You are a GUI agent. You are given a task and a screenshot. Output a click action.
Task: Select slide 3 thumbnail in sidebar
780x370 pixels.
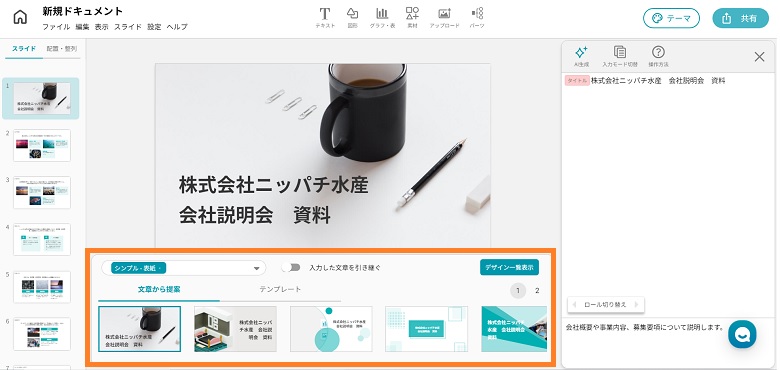pyautogui.click(x=42, y=192)
